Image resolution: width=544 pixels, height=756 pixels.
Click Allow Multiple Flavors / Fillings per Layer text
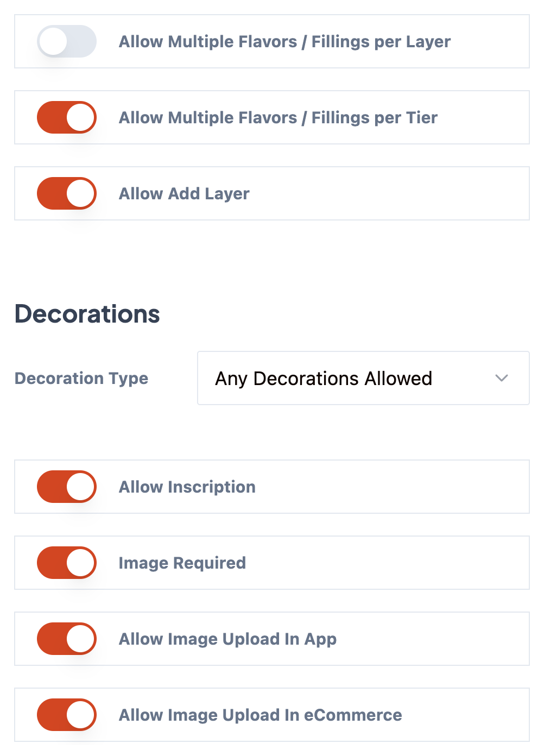pos(284,41)
